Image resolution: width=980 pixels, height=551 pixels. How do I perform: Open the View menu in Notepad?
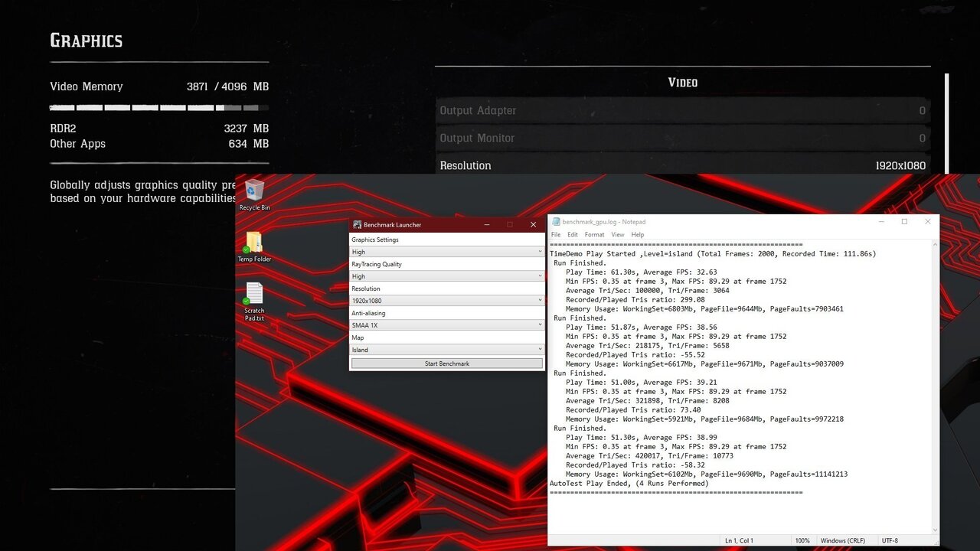click(617, 234)
